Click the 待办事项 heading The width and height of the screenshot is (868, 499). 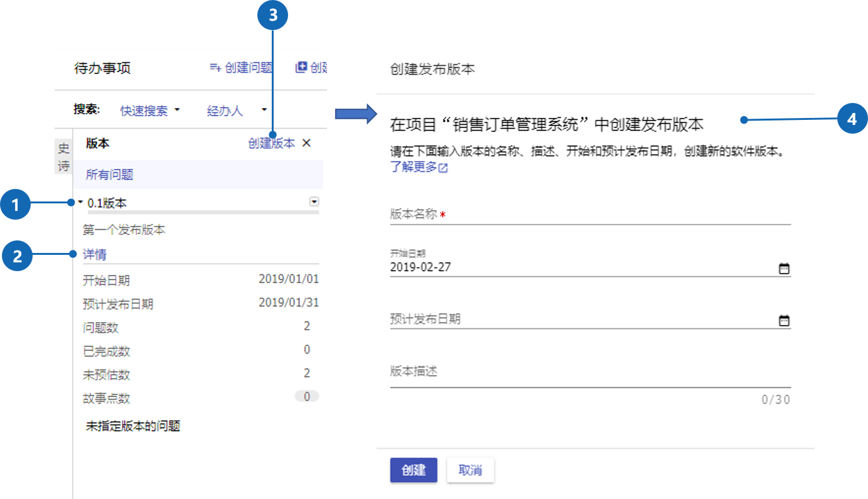102,68
